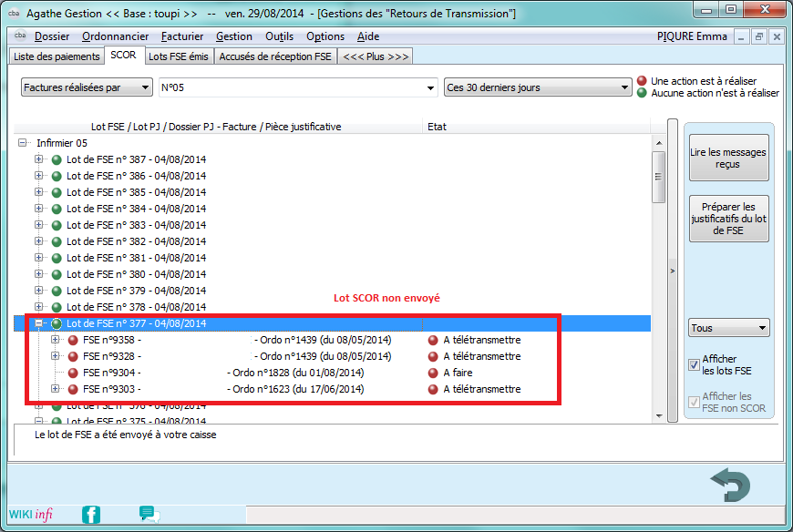Click the side panel collapse arrow strip
This screenshot has height=532, width=793.
tap(673, 271)
